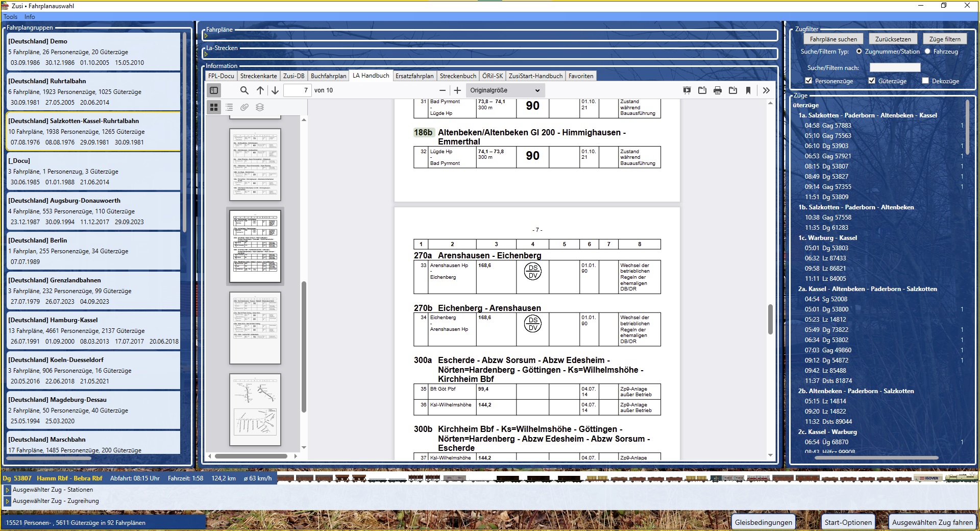Click the PDF document vertical scrollbar
Image resolution: width=980 pixels, height=531 pixels.
pyautogui.click(x=770, y=319)
